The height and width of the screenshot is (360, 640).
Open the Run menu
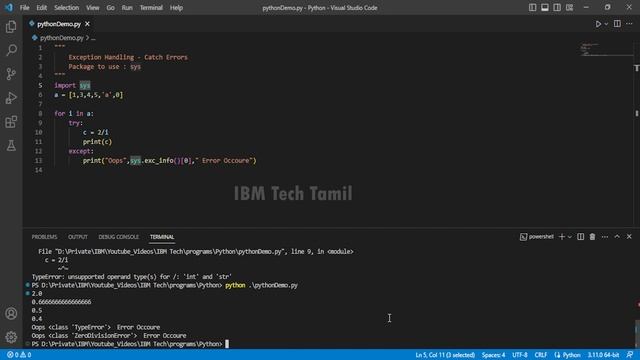click(x=127, y=8)
